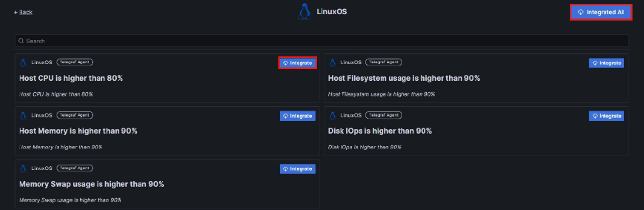
Task: Click the Back link
Action: pyautogui.click(x=23, y=12)
